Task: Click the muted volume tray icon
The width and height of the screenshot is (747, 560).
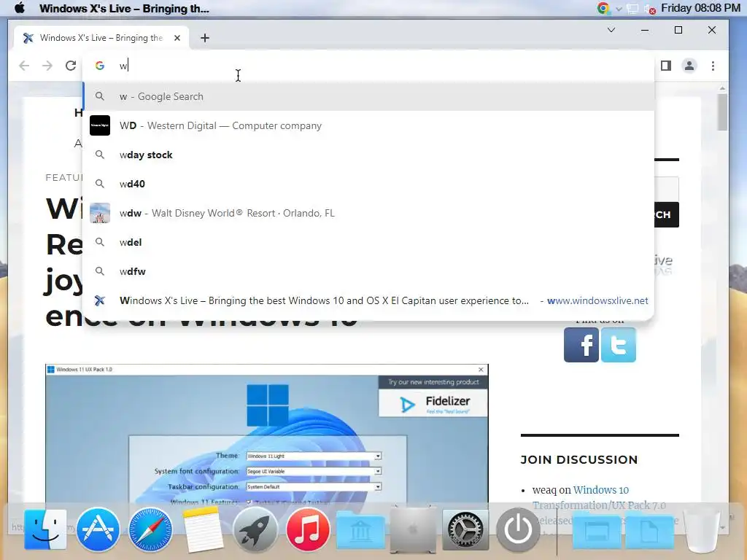Action: click(x=649, y=9)
